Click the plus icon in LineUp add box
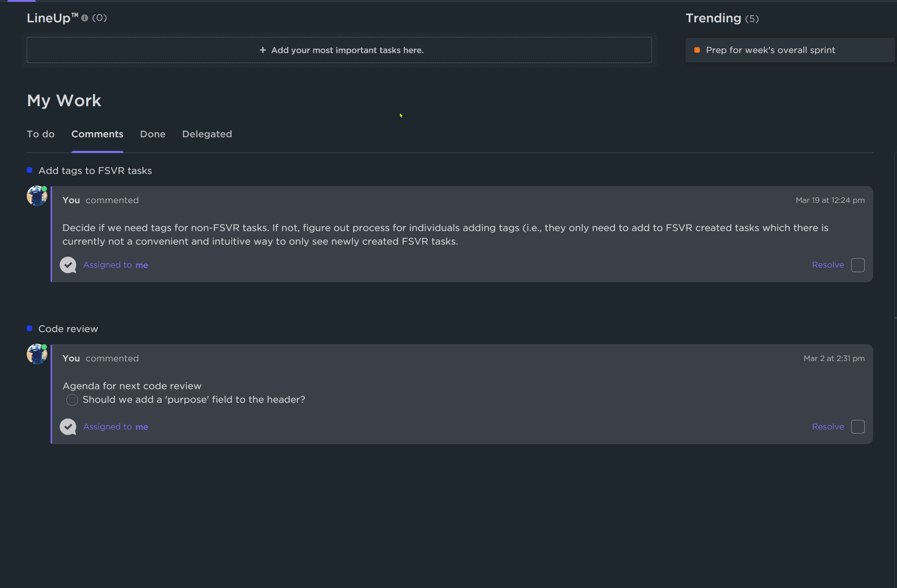 click(x=263, y=50)
